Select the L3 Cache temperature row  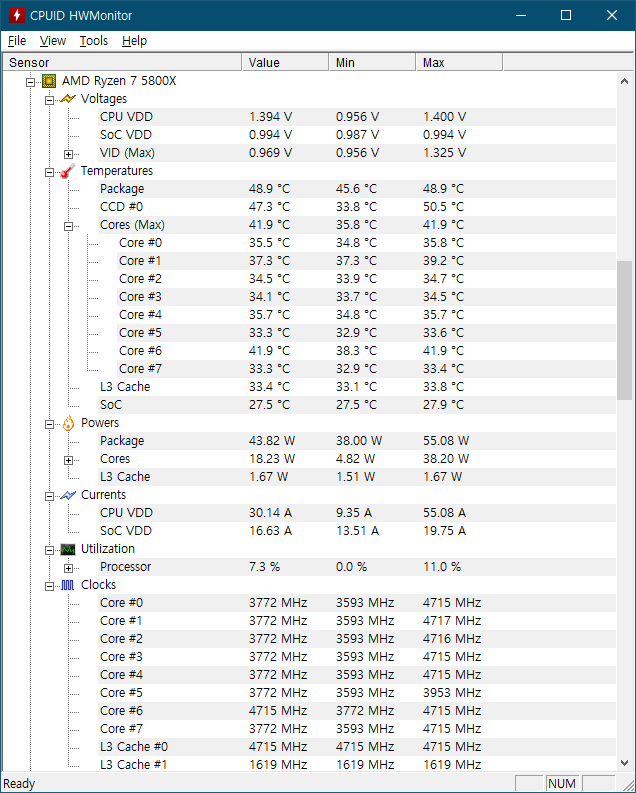coord(357,387)
